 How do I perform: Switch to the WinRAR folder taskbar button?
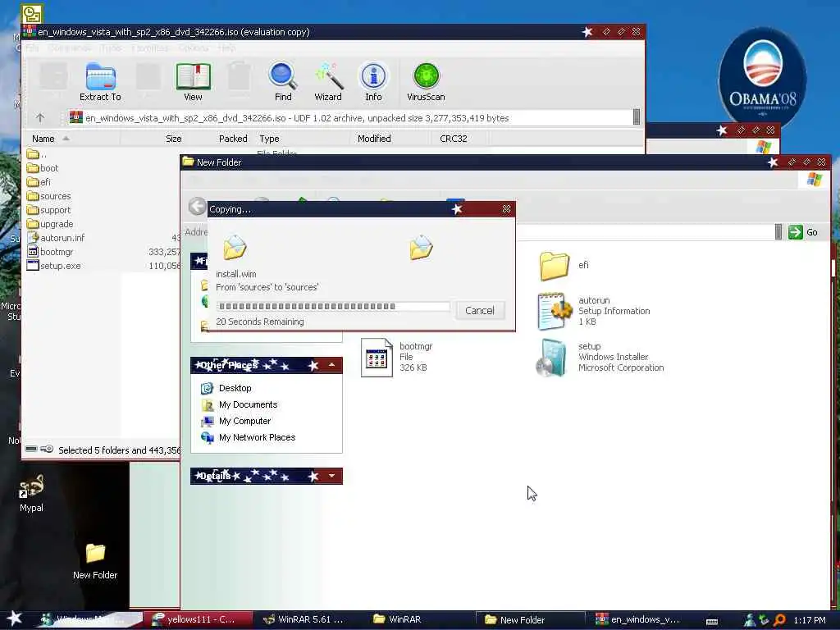[398, 619]
